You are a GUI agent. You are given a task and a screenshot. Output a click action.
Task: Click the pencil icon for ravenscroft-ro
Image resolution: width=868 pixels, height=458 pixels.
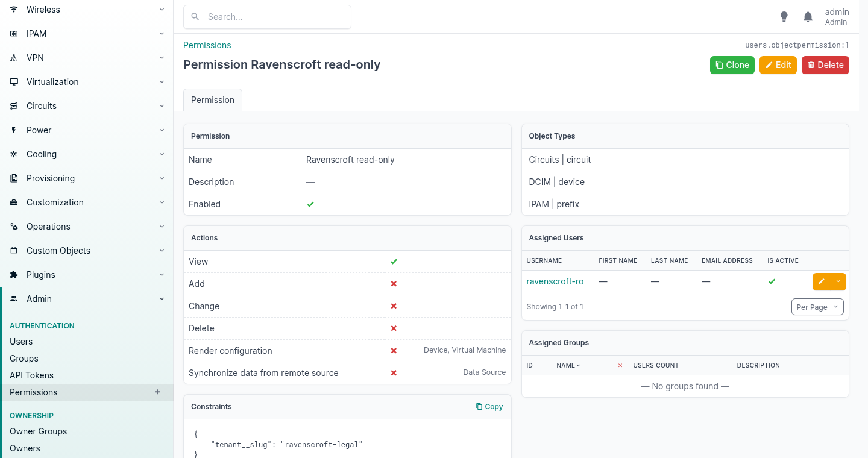point(822,281)
